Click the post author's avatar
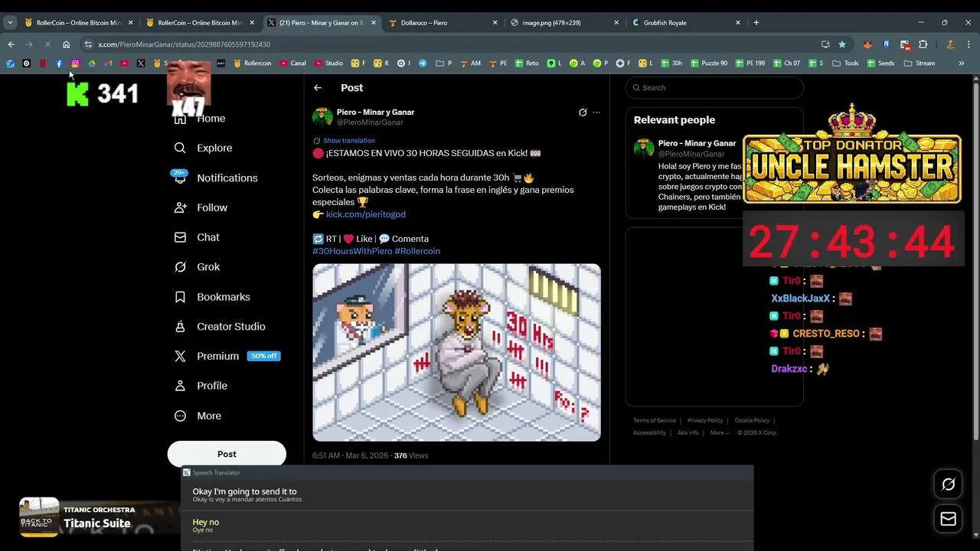980x551 pixels. click(322, 117)
